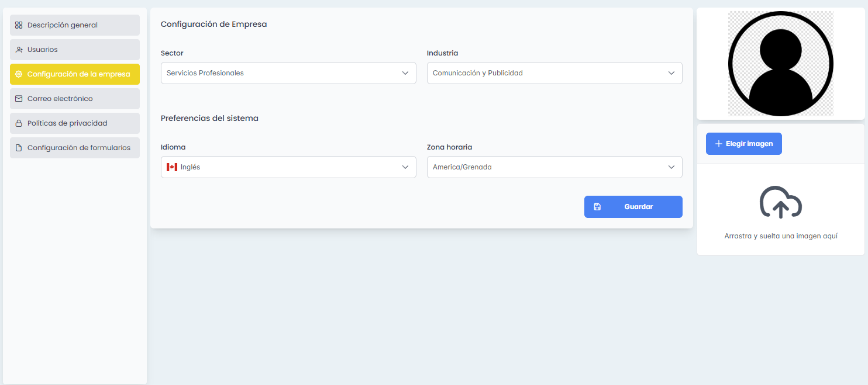The width and height of the screenshot is (868, 385).
Task: Click the grid icon beside Descripción general
Action: (x=19, y=25)
